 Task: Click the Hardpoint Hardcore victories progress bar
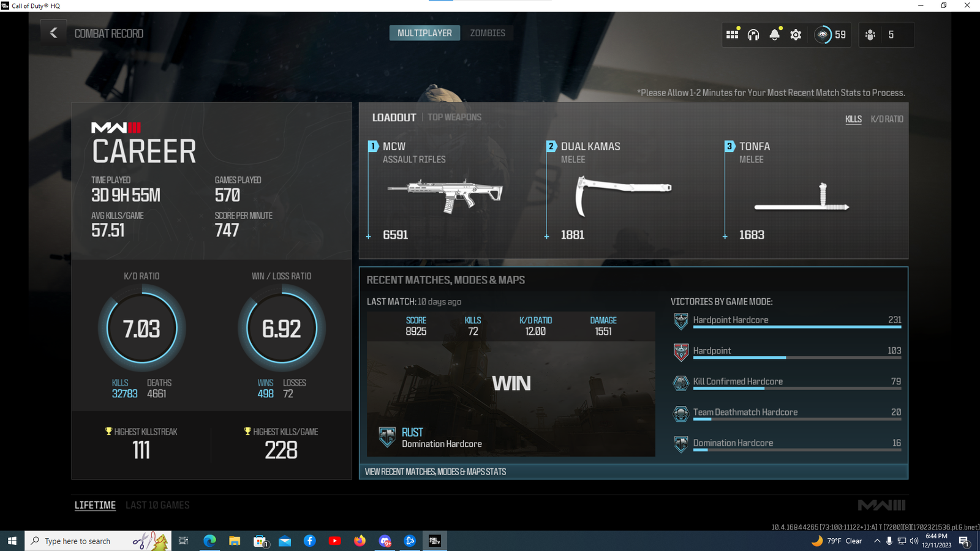(797, 327)
